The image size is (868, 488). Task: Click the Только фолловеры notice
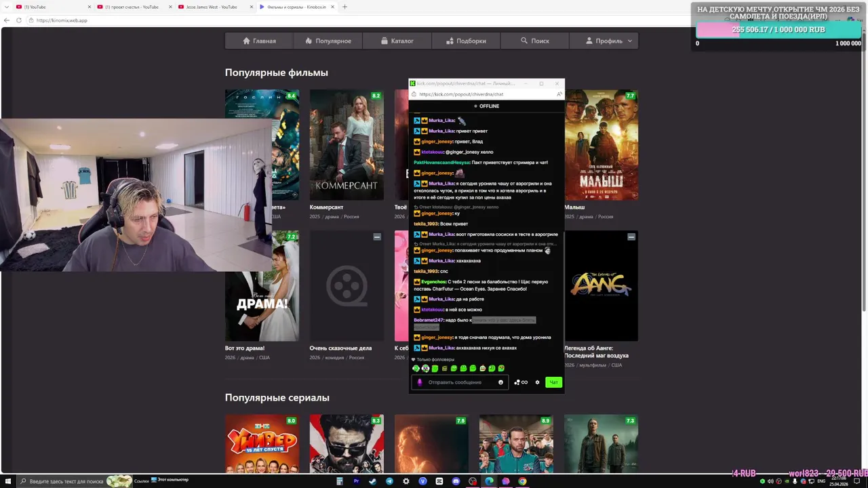(435, 359)
